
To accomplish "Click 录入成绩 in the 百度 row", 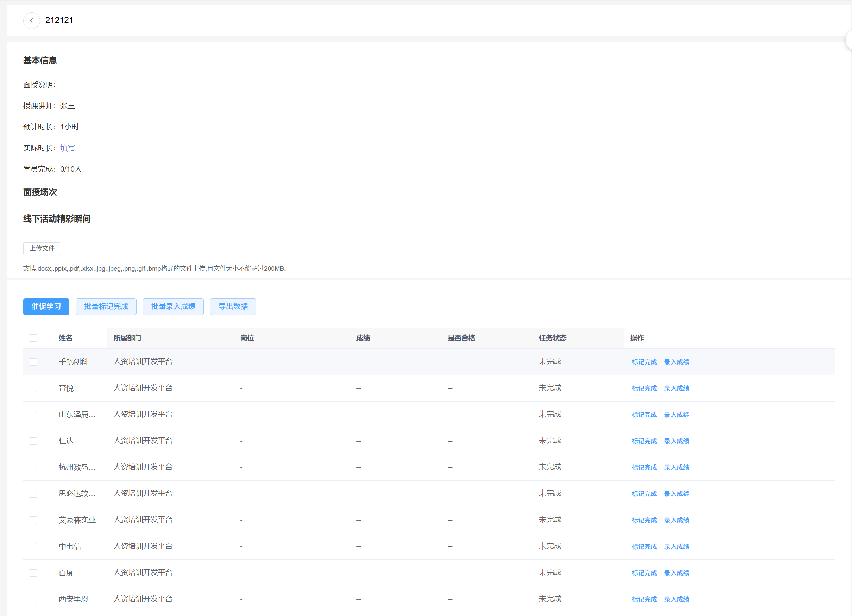I will pyautogui.click(x=676, y=573).
